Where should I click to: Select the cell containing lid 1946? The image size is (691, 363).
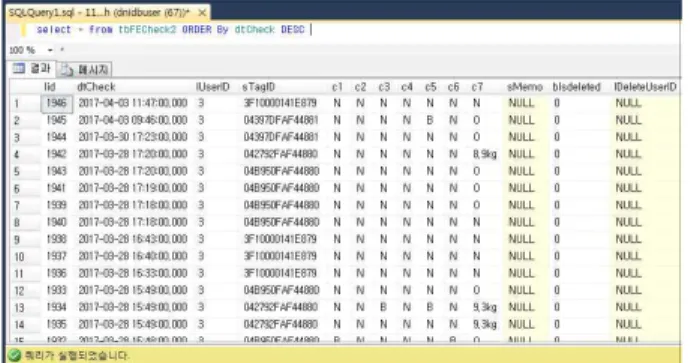coord(57,103)
